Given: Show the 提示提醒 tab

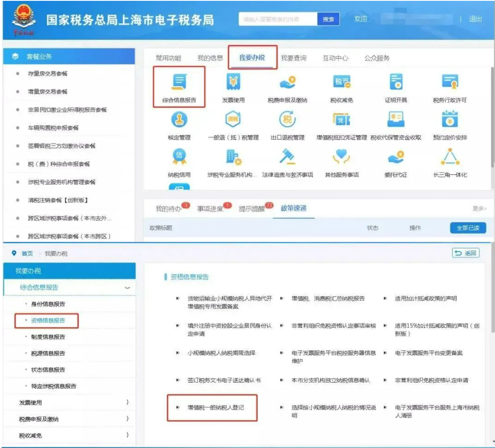Looking at the screenshot, I should [252, 209].
